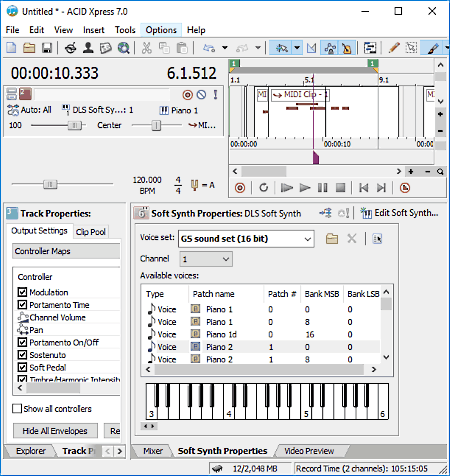Click the Open folder toolbar icon
450x476 pixels.
tap(29, 48)
